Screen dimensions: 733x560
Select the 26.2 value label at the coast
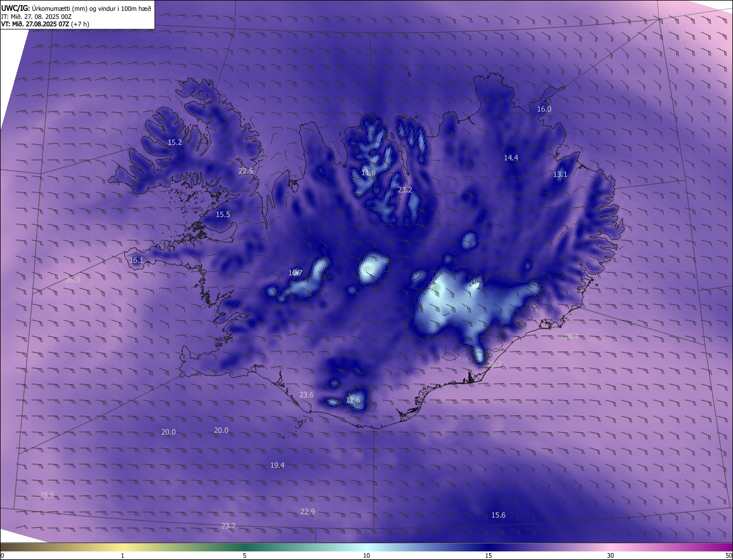tap(494, 364)
